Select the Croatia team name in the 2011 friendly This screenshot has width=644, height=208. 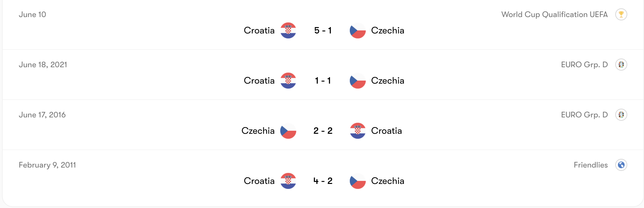(259, 181)
